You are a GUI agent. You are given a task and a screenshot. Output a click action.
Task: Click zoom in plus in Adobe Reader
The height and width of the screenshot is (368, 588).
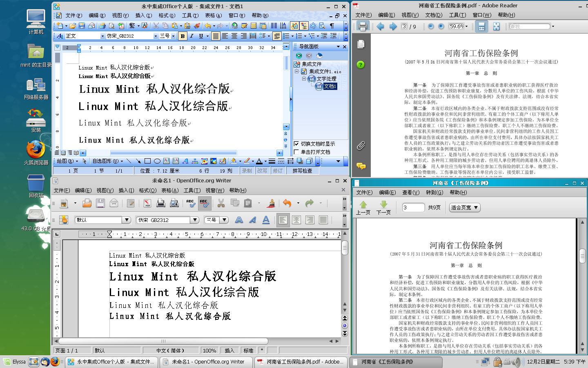point(441,27)
